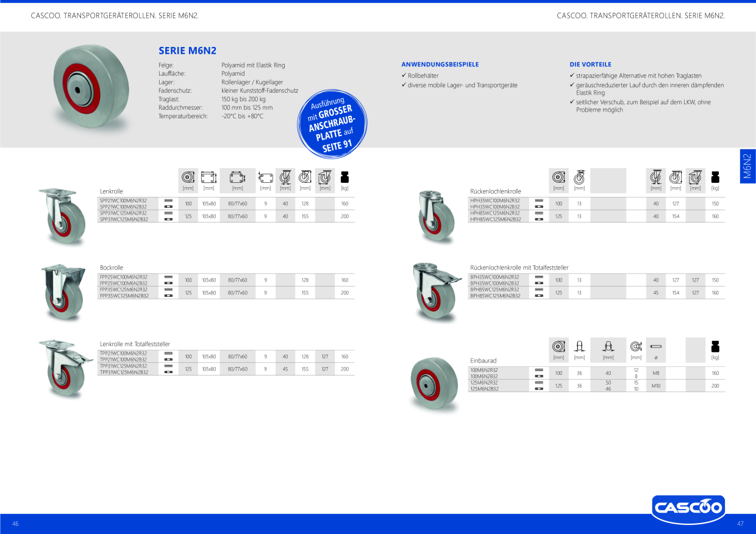The height and width of the screenshot is (534, 756).
Task: Click the weight icon in Einbaurad header
Action: pos(715,346)
